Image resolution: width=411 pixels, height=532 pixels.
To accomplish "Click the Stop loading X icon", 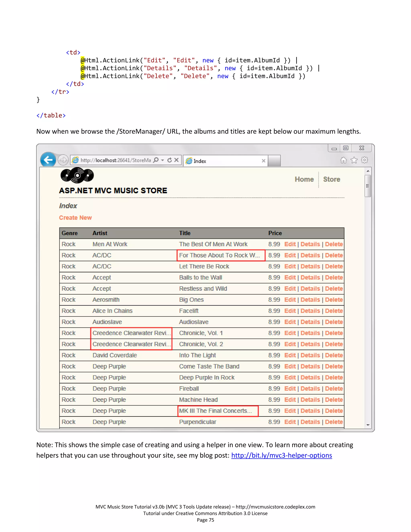I will (x=177, y=160).
